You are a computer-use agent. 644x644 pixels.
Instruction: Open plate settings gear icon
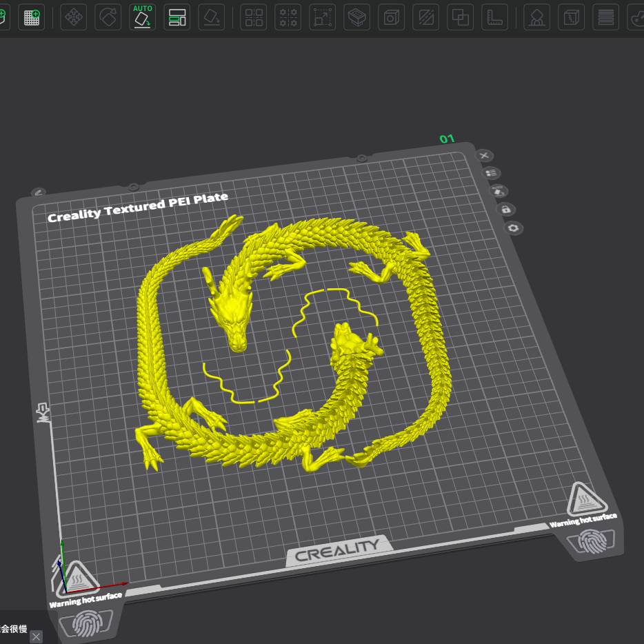tap(514, 228)
